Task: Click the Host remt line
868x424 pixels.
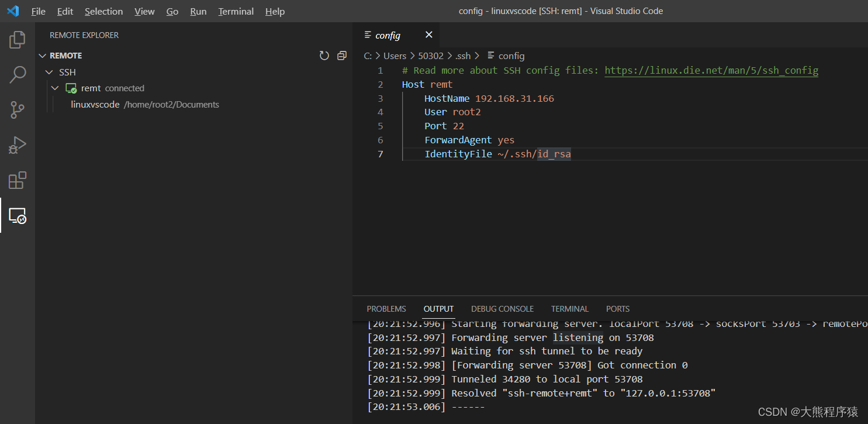Action: pos(427,84)
